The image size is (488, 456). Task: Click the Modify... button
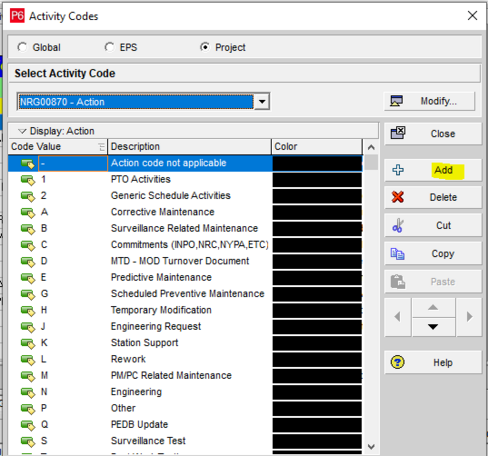[429, 101]
